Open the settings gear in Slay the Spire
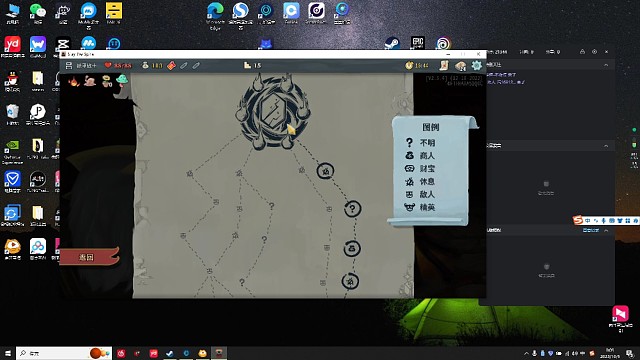The image size is (640, 360). (476, 65)
